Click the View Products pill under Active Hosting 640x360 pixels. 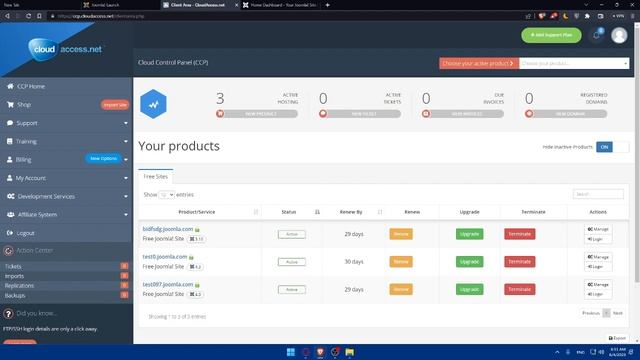[x=257, y=114]
